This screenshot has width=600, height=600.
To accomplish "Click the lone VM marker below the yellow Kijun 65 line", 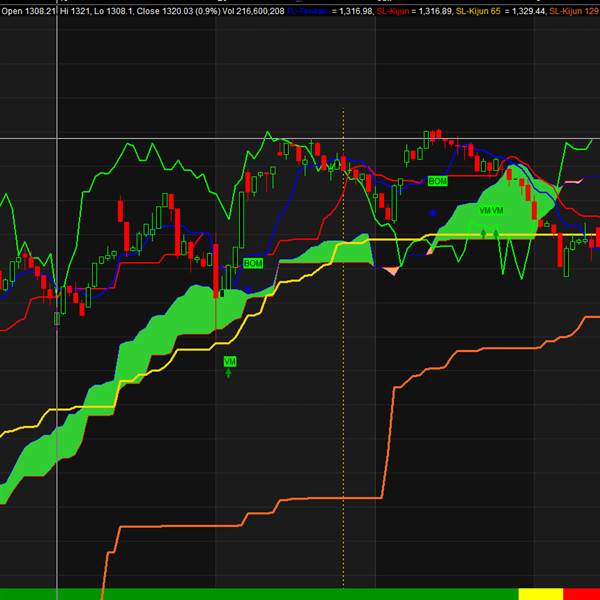I will point(230,362).
